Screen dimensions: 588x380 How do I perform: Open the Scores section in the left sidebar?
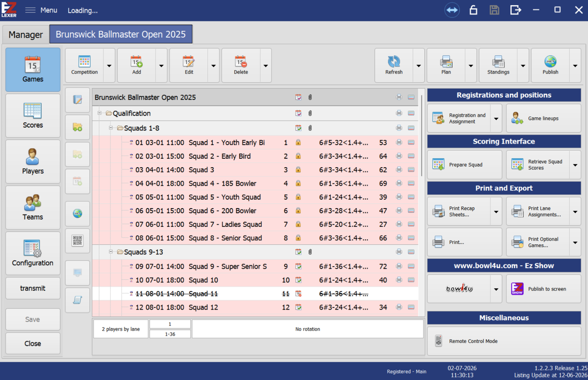[33, 116]
